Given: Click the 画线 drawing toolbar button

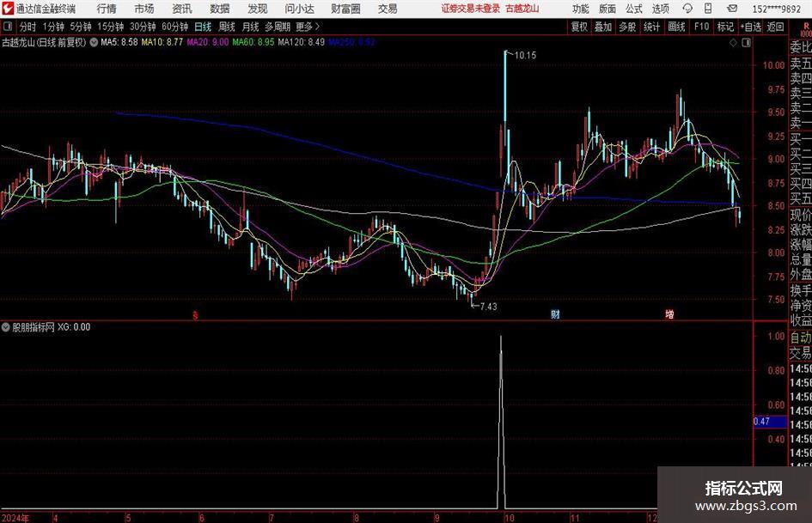Looking at the screenshot, I should 676,27.
